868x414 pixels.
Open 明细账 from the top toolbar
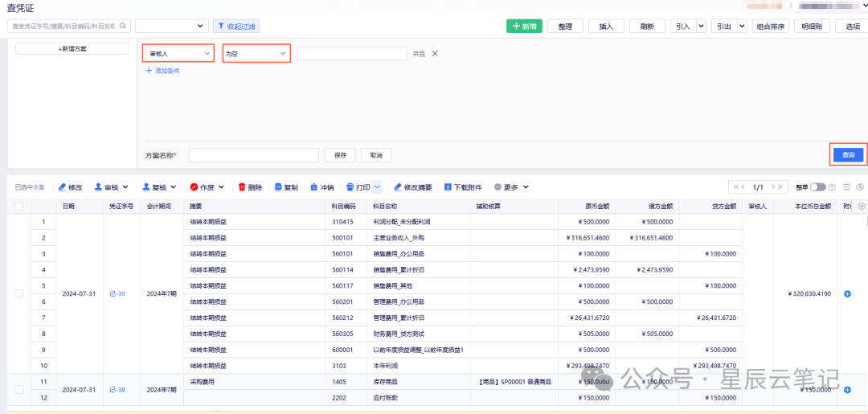pyautogui.click(x=812, y=26)
